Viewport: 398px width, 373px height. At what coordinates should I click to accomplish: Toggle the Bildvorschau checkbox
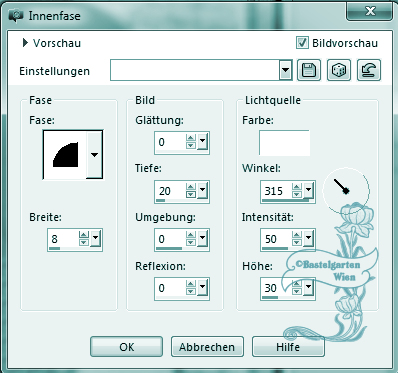302,43
